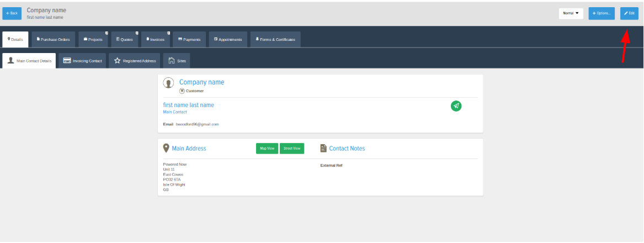Image resolution: width=644 pixels, height=243 pixels.
Task: Click the Contact Notes heading
Action: click(x=347, y=149)
